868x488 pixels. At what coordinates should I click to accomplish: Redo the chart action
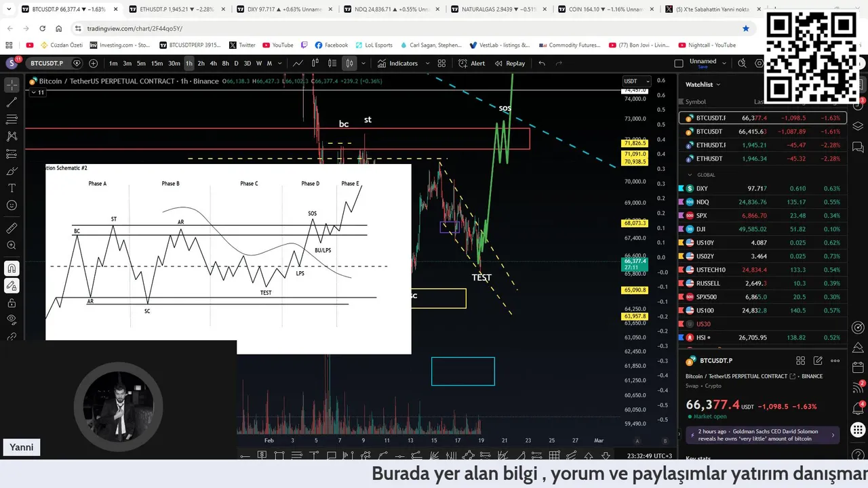(x=559, y=63)
